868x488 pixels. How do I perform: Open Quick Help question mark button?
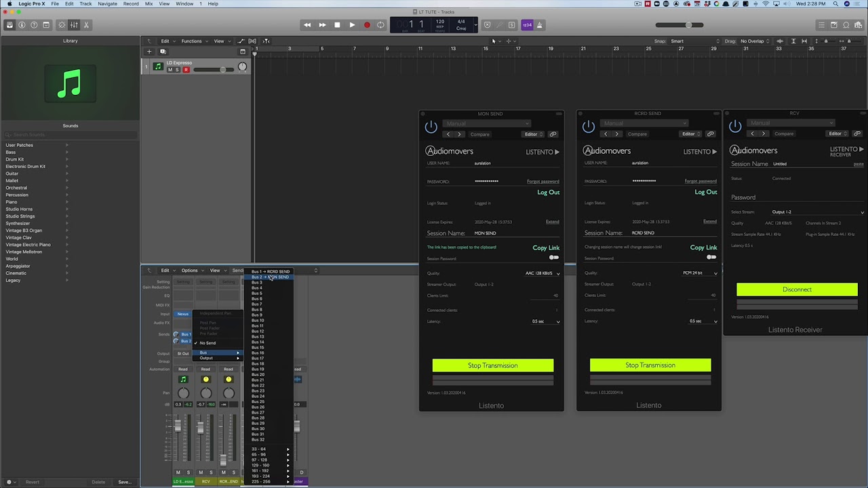click(34, 25)
